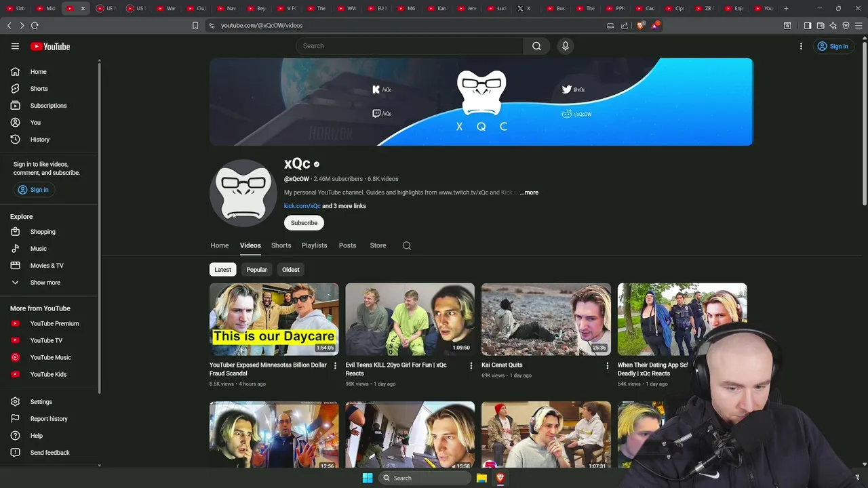Open the YouTube hamburger guide menu
Image resolution: width=868 pixels, height=488 pixels.
[15, 46]
